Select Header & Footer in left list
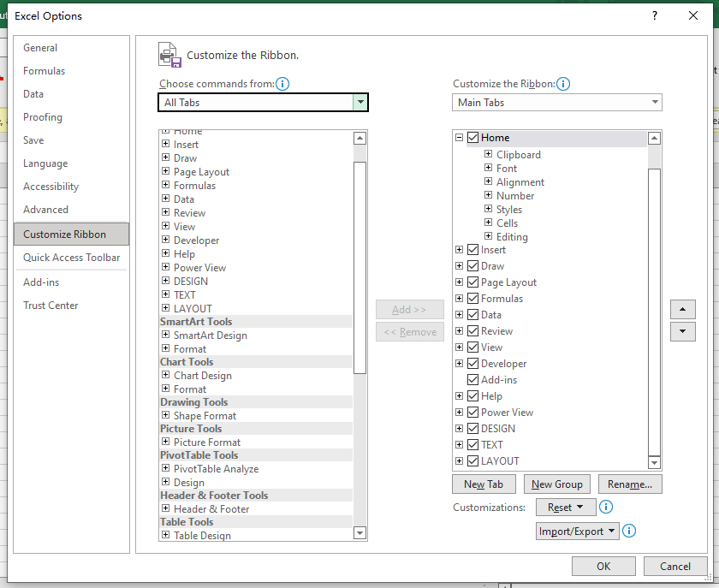Screen dimensions: 719x588 [211, 509]
